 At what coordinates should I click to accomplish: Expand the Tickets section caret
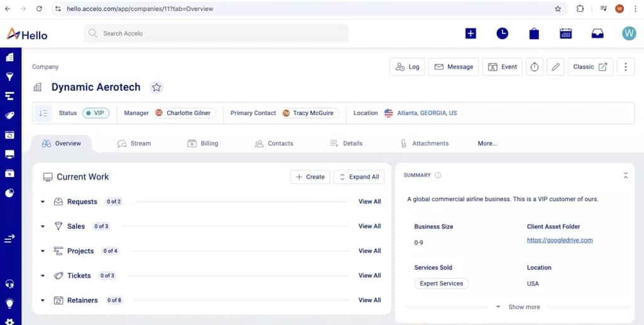pos(42,276)
